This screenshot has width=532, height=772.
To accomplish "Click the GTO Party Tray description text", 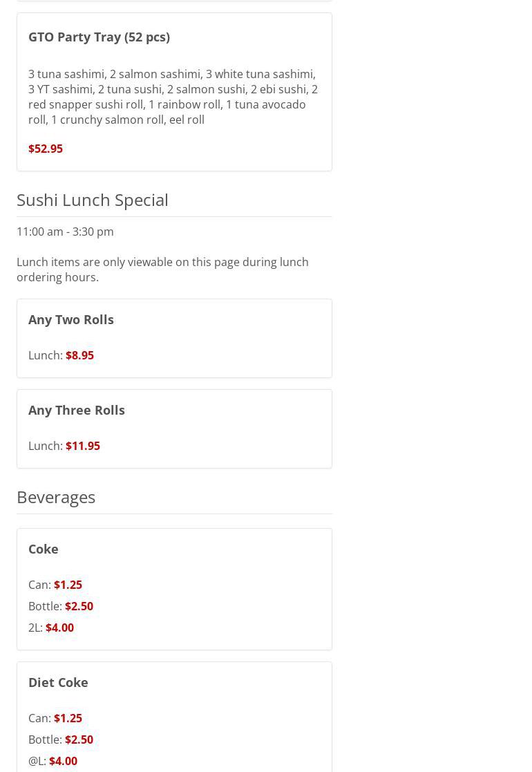I will pyautogui.click(x=173, y=97).
